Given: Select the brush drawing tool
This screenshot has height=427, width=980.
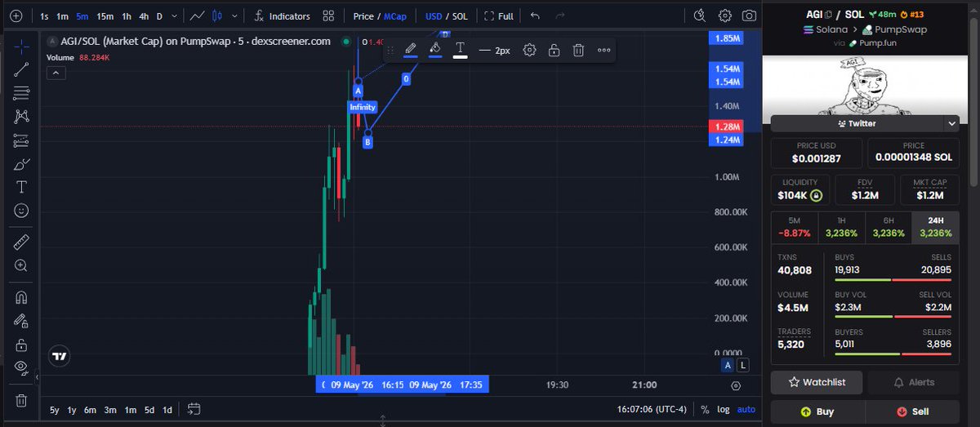Looking at the screenshot, I should coord(21,164).
